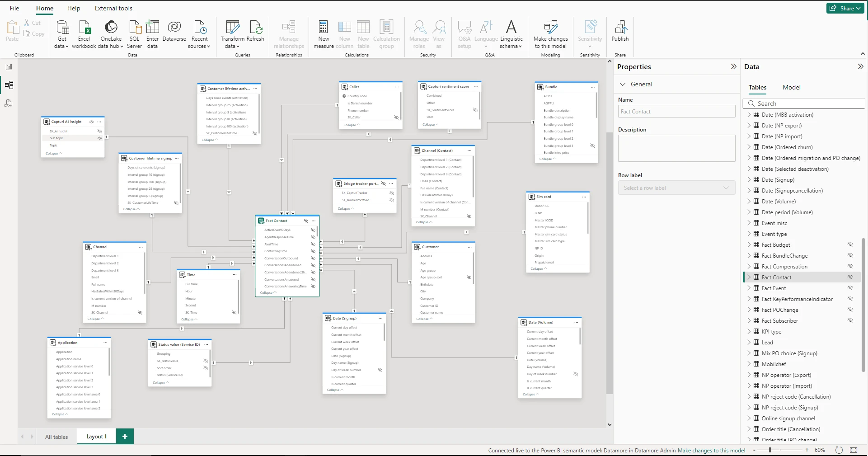Image resolution: width=868 pixels, height=456 pixels.
Task: Open DAX query view in left sidebar
Action: pyautogui.click(x=9, y=103)
